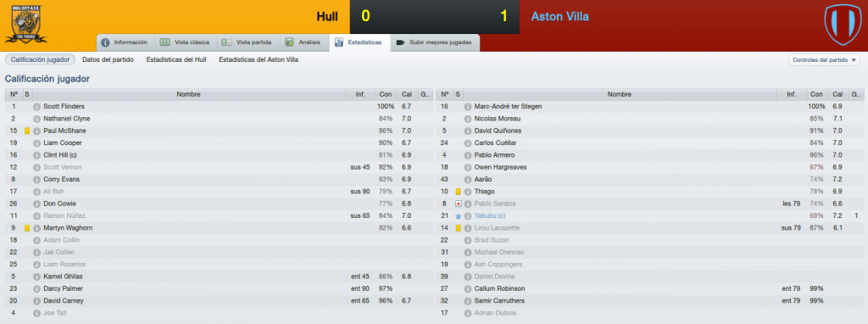Select the Calificación jugador pill
Screen dimensions: 868x324
[40, 60]
